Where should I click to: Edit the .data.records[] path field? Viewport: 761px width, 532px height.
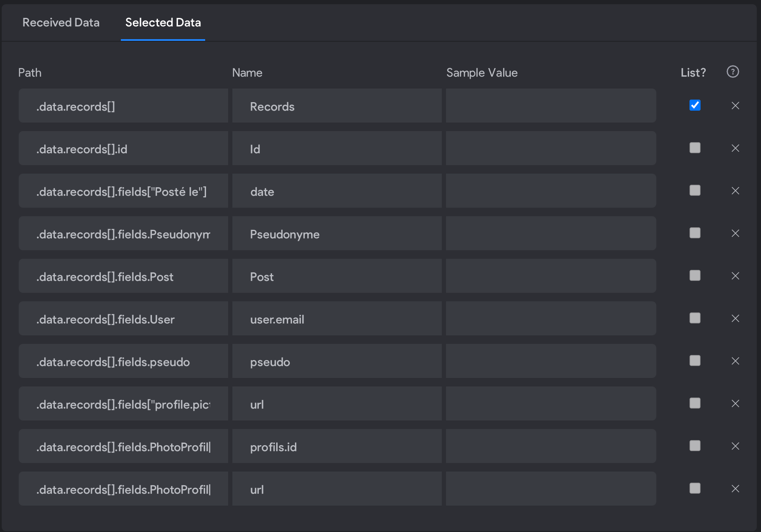coord(123,106)
